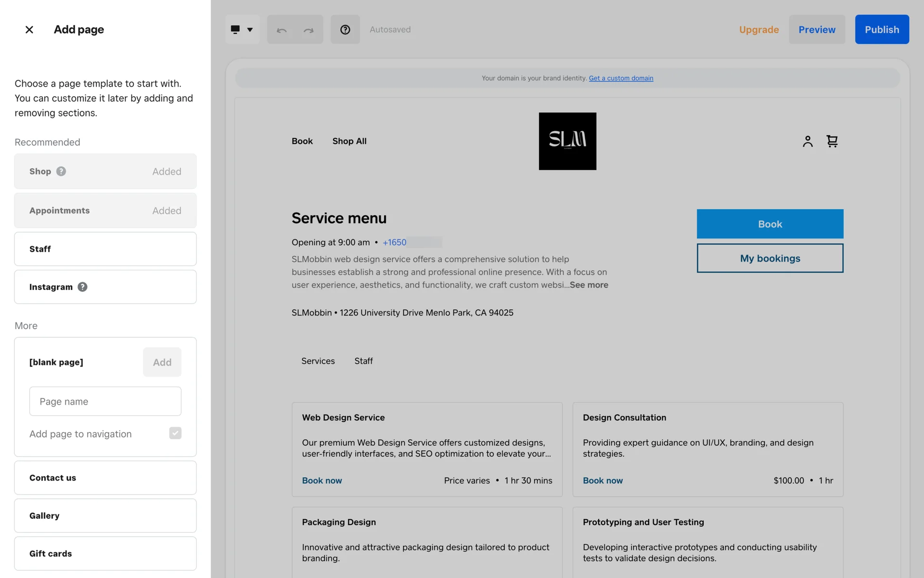Click the redo arrow icon
This screenshot has height=578, width=924.
(x=308, y=30)
